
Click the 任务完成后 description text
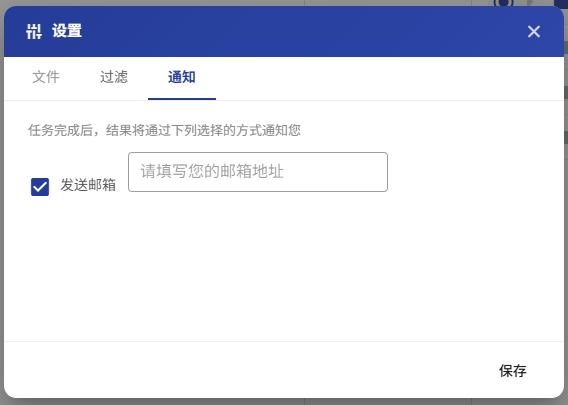[x=164, y=130]
